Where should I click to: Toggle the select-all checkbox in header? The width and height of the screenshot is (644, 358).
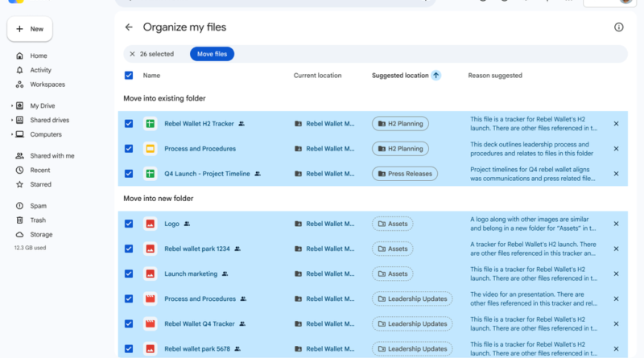pyautogui.click(x=129, y=76)
